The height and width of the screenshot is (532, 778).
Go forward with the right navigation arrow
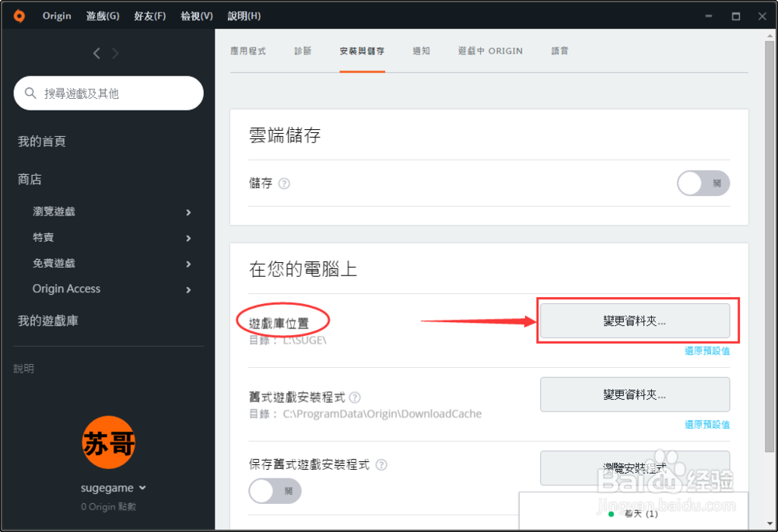115,54
